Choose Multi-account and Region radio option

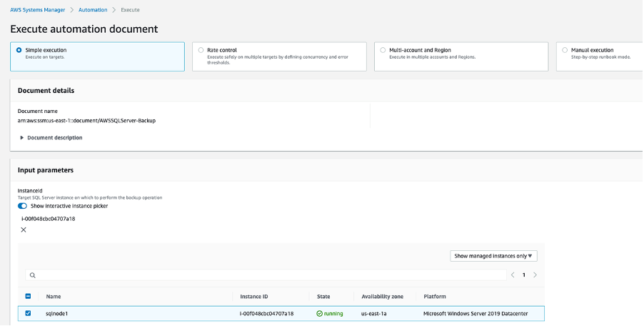click(x=383, y=50)
